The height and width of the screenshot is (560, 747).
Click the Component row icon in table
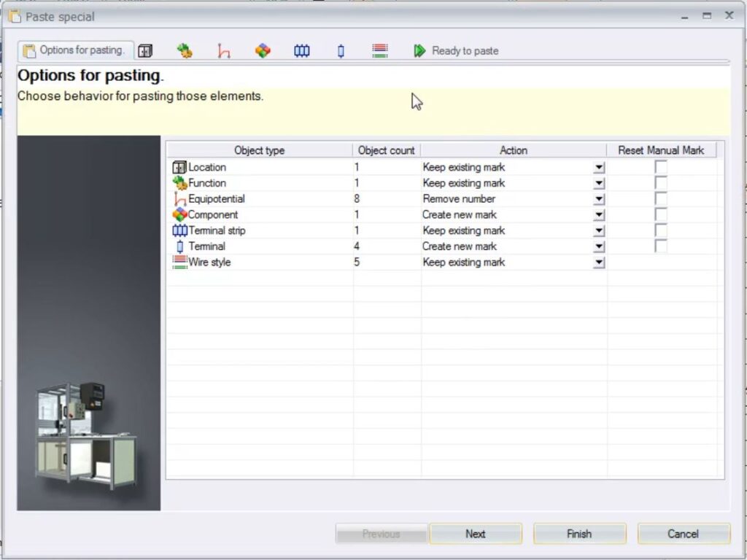coord(179,215)
